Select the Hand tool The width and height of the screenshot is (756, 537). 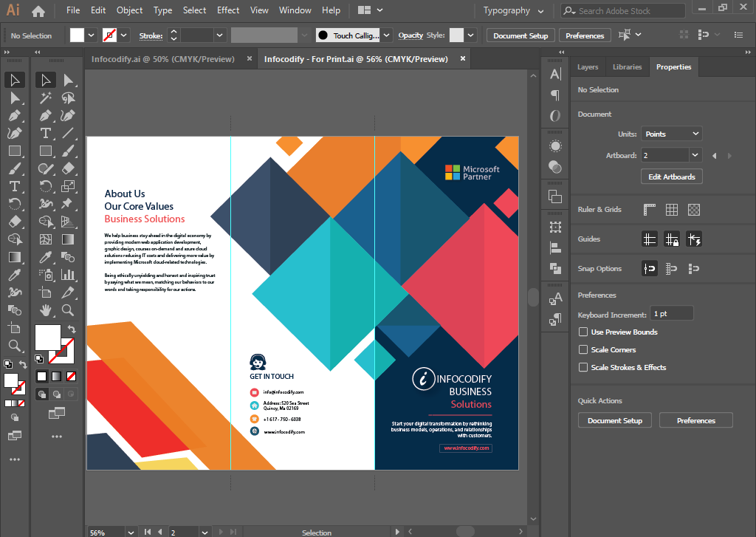[x=46, y=310]
